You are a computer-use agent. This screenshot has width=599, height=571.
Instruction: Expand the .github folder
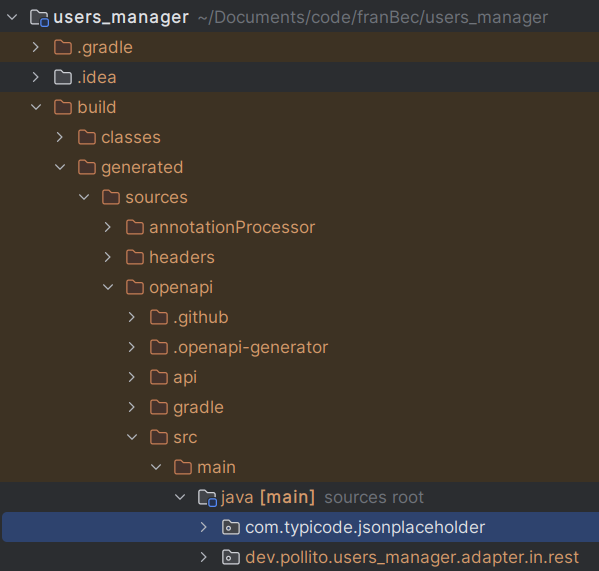(132, 317)
